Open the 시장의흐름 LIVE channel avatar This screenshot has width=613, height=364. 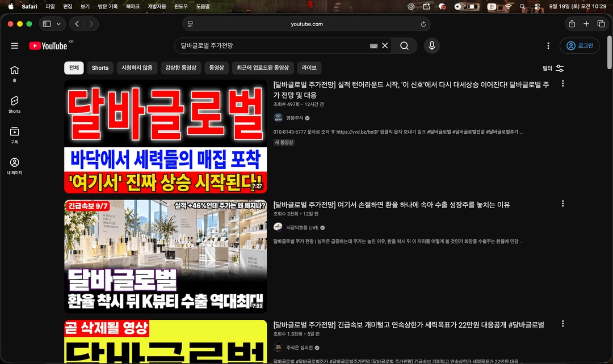point(278,227)
